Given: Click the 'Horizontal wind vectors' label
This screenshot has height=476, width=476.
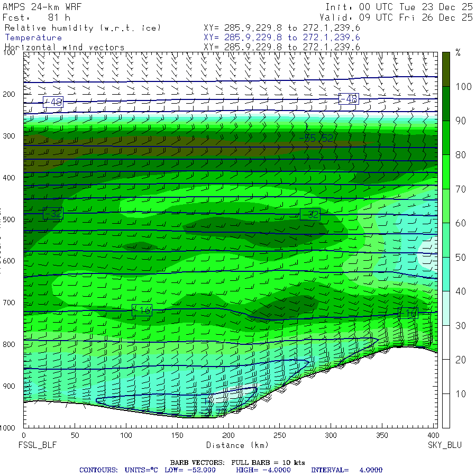Looking at the screenshot, I should point(65,48).
